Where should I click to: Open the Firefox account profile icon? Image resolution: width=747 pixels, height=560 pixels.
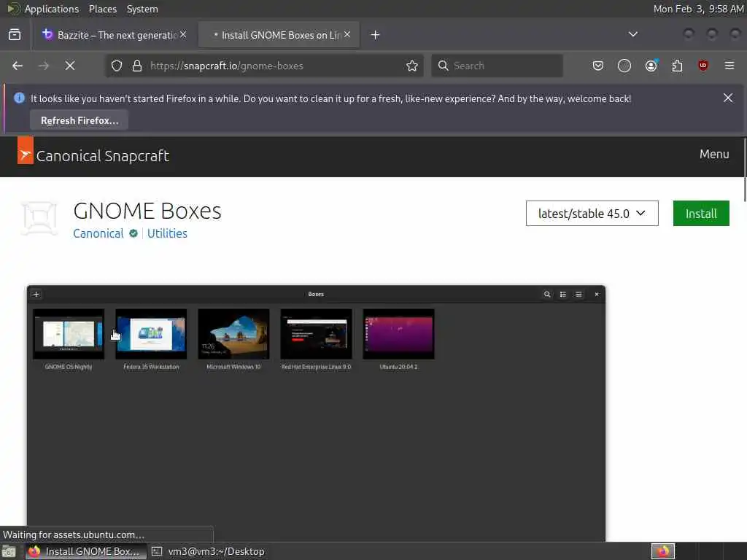tap(651, 66)
